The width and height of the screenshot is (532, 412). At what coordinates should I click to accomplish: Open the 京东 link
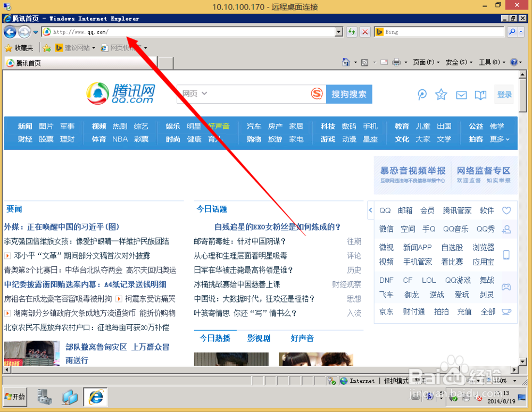click(x=386, y=312)
